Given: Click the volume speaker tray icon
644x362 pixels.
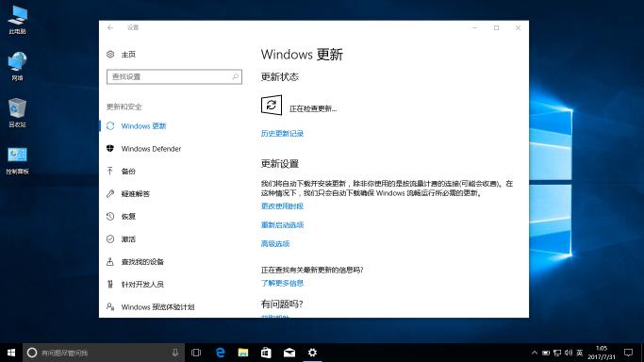Looking at the screenshot, I should (569, 353).
